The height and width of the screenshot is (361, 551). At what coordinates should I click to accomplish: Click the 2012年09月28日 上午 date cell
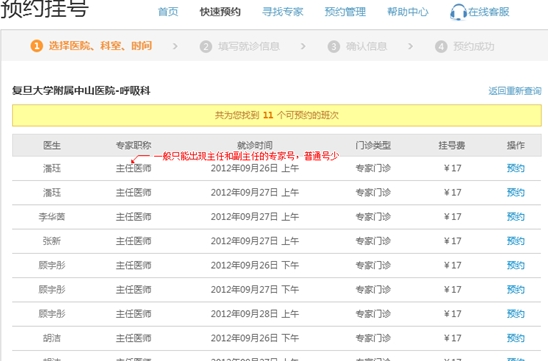tap(255, 314)
